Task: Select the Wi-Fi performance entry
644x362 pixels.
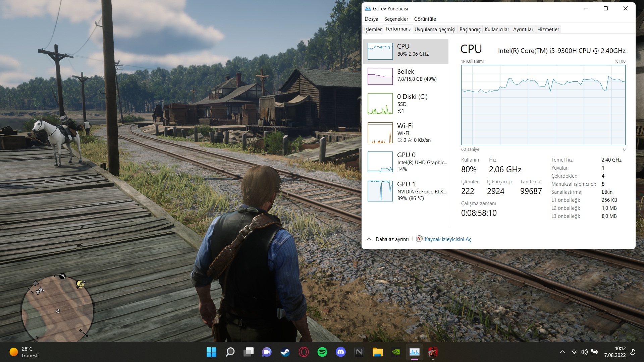Action: (405, 133)
